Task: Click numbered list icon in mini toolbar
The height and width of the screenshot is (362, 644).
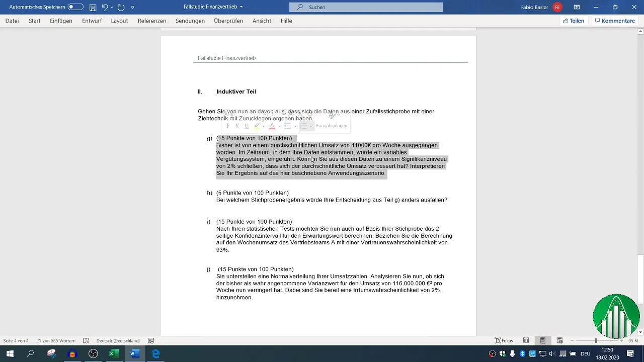Action: tap(304, 126)
